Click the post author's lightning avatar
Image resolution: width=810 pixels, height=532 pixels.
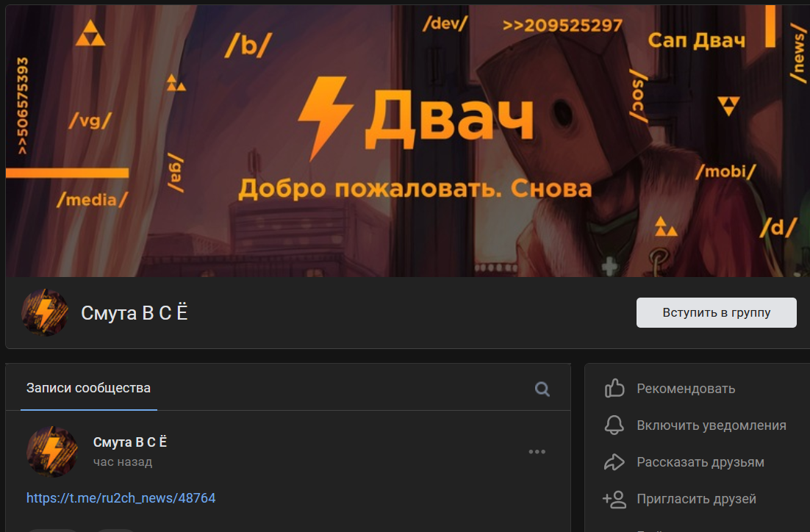(x=52, y=451)
